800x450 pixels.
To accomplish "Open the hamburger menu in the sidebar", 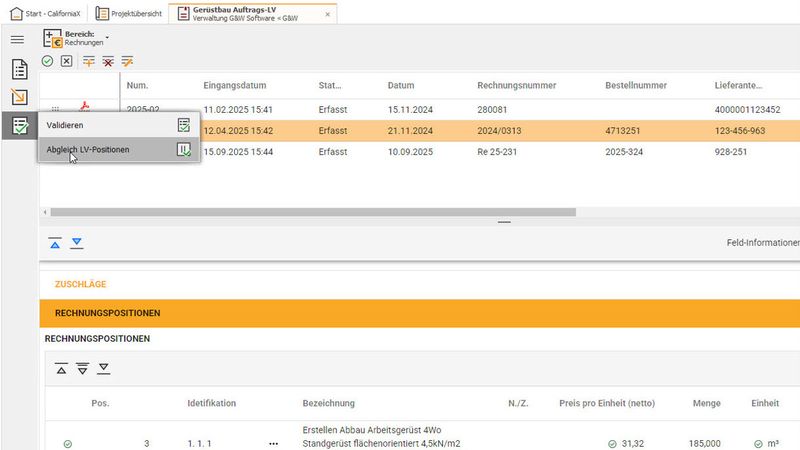I will click(x=17, y=39).
